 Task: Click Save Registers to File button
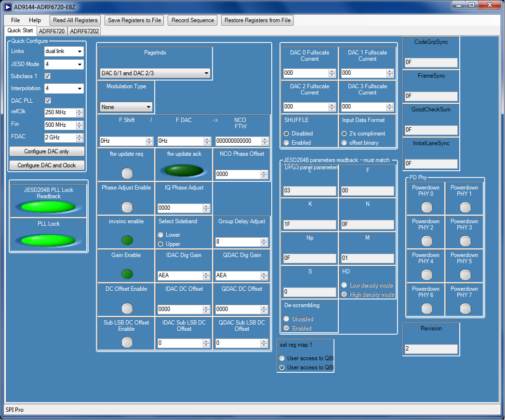[134, 20]
